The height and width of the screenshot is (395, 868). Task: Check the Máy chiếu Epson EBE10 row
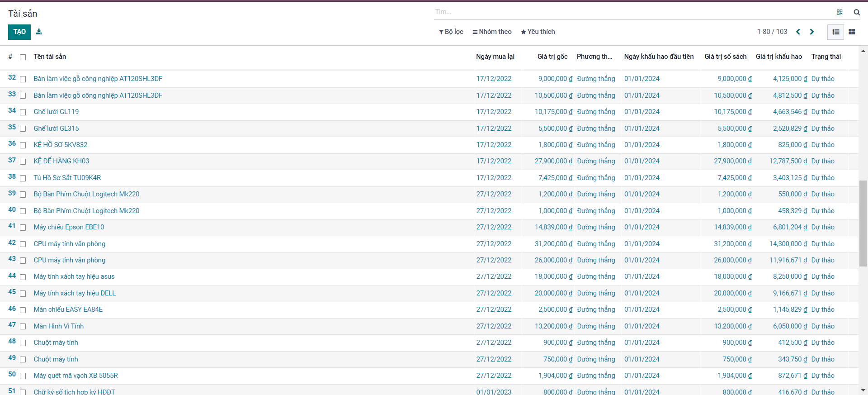(23, 228)
